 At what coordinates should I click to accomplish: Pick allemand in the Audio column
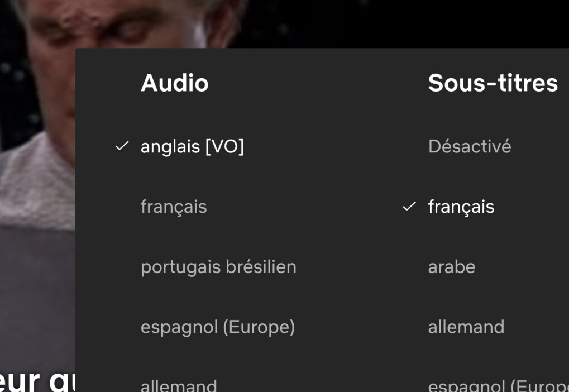(x=179, y=385)
